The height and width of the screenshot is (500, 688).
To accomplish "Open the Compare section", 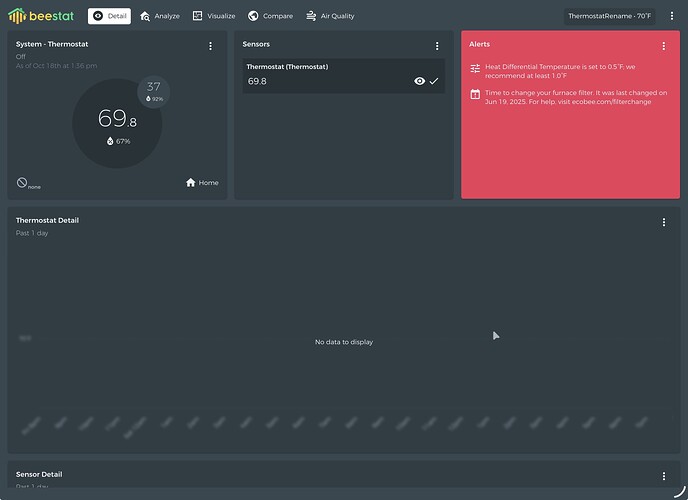I will (270, 16).
